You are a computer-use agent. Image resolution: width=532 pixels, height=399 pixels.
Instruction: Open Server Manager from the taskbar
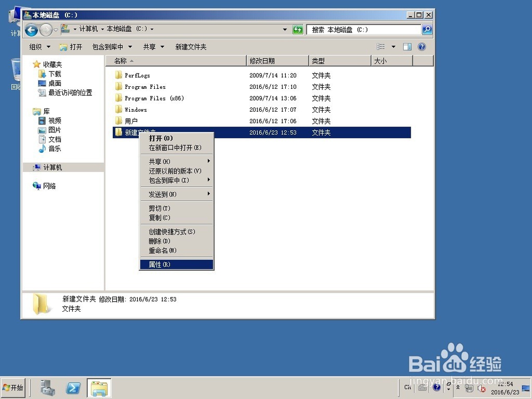(x=47, y=388)
